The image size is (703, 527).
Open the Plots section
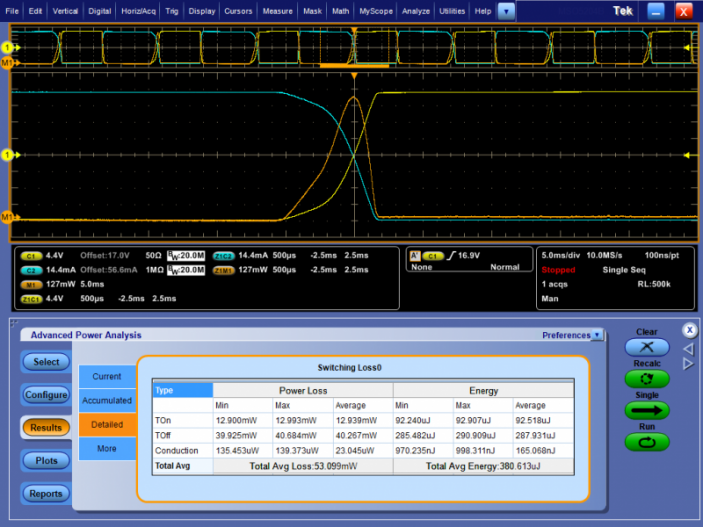[46, 460]
